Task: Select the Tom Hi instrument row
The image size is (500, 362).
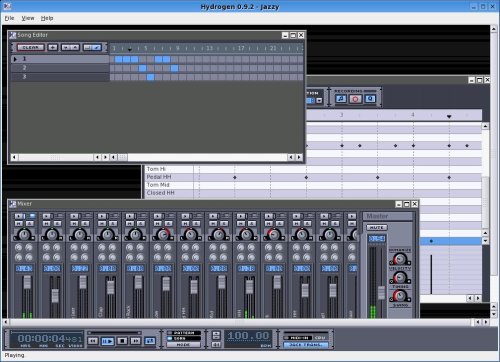Action: click(x=169, y=169)
